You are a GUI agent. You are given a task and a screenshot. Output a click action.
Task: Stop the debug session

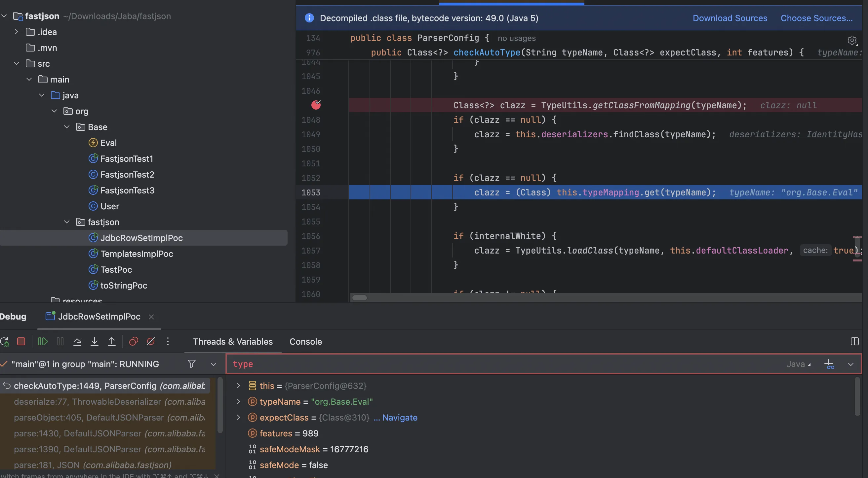click(21, 342)
